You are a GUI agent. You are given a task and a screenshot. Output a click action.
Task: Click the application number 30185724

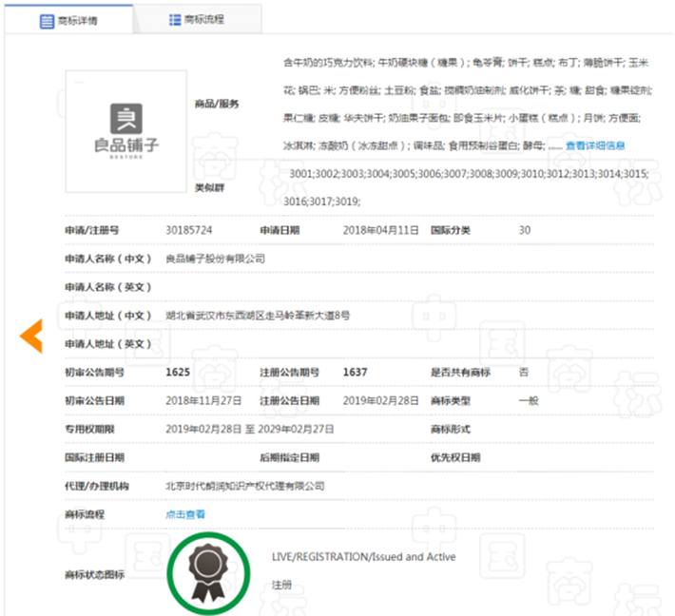[188, 230]
